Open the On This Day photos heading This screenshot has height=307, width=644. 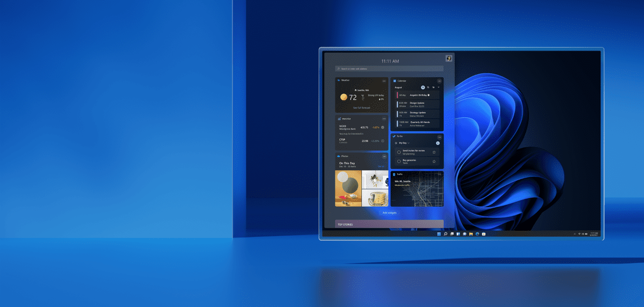click(347, 163)
